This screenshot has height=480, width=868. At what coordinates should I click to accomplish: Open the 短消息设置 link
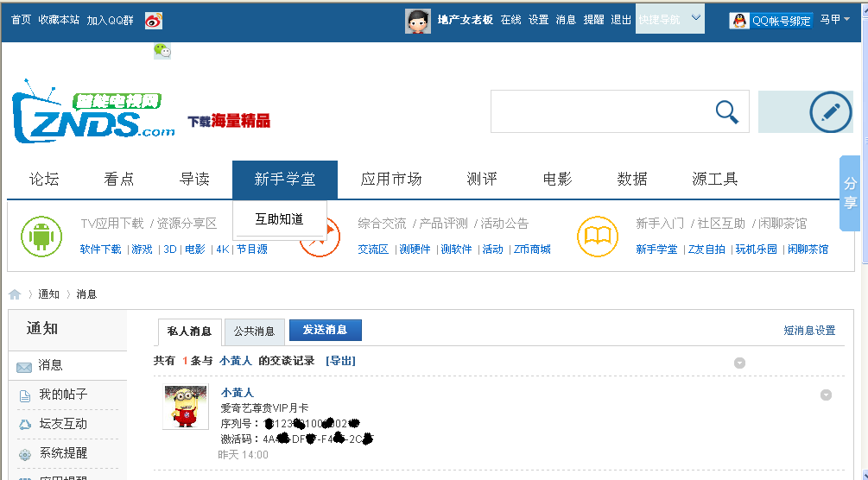[809, 331]
